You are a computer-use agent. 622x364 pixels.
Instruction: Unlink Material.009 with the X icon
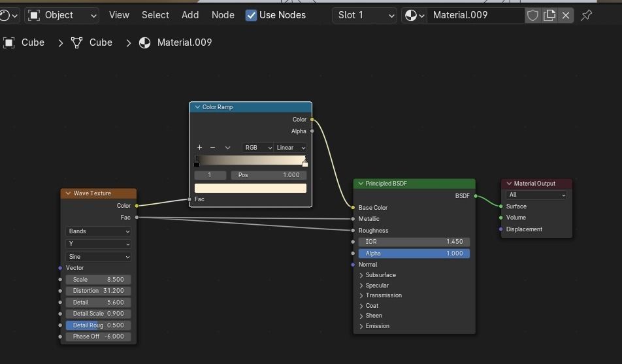point(566,16)
